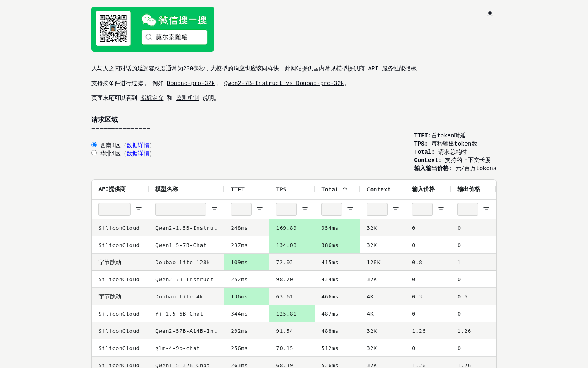
Task: Click the WeChat logo in green banner
Action: click(149, 20)
